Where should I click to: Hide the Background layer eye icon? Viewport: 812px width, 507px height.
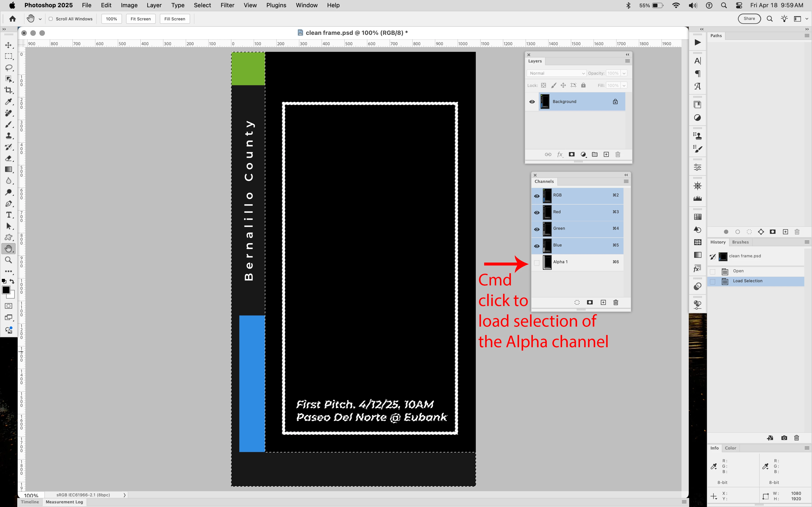[532, 102]
